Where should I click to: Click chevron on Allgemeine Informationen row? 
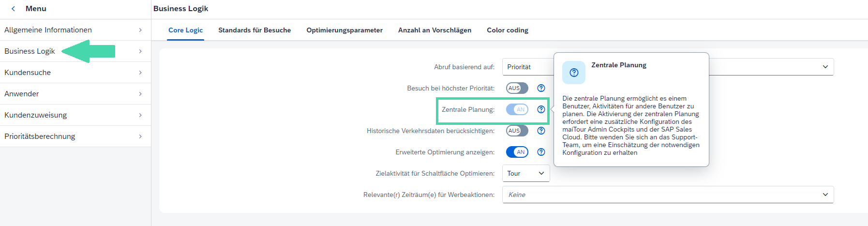pyautogui.click(x=140, y=30)
